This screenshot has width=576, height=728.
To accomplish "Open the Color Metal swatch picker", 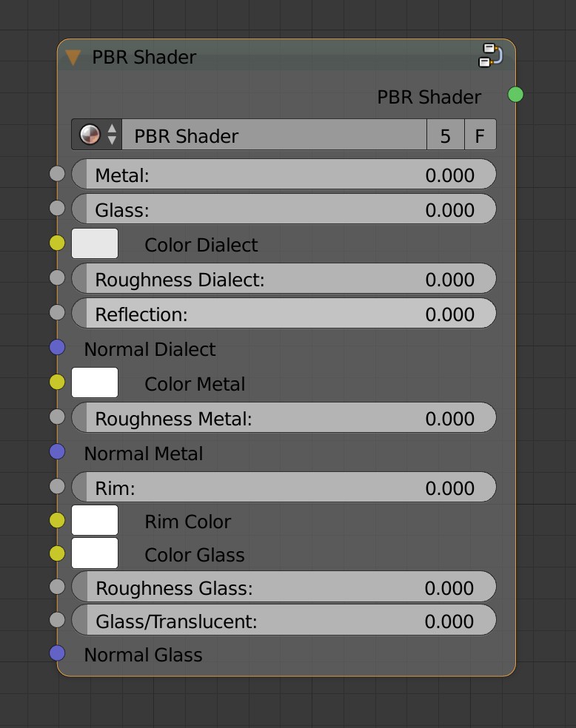I will click(95, 382).
